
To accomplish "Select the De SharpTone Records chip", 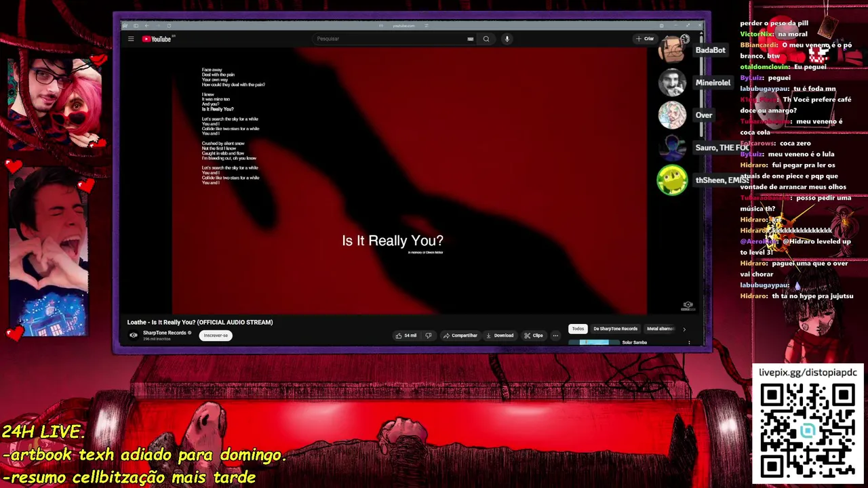I will pos(615,329).
